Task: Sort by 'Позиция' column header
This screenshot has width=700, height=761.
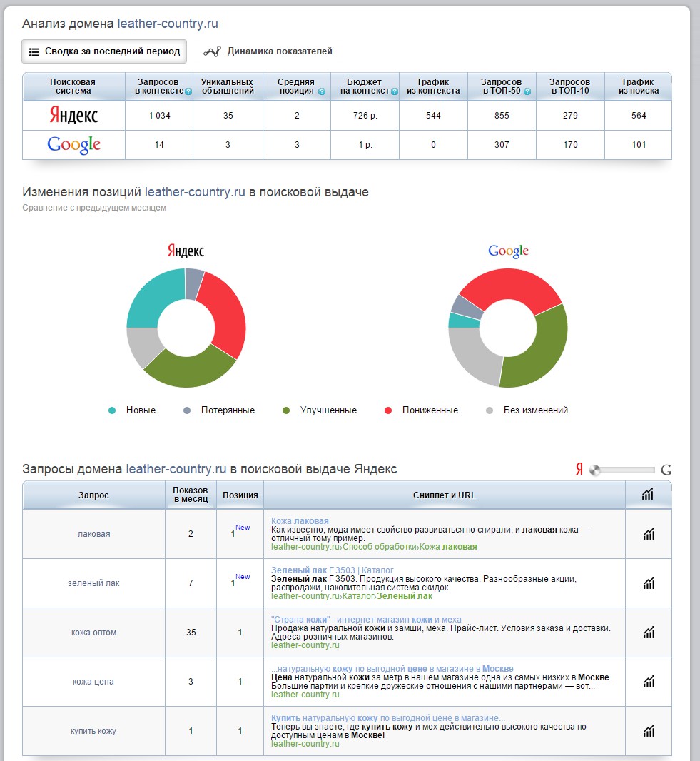Action: (240, 495)
